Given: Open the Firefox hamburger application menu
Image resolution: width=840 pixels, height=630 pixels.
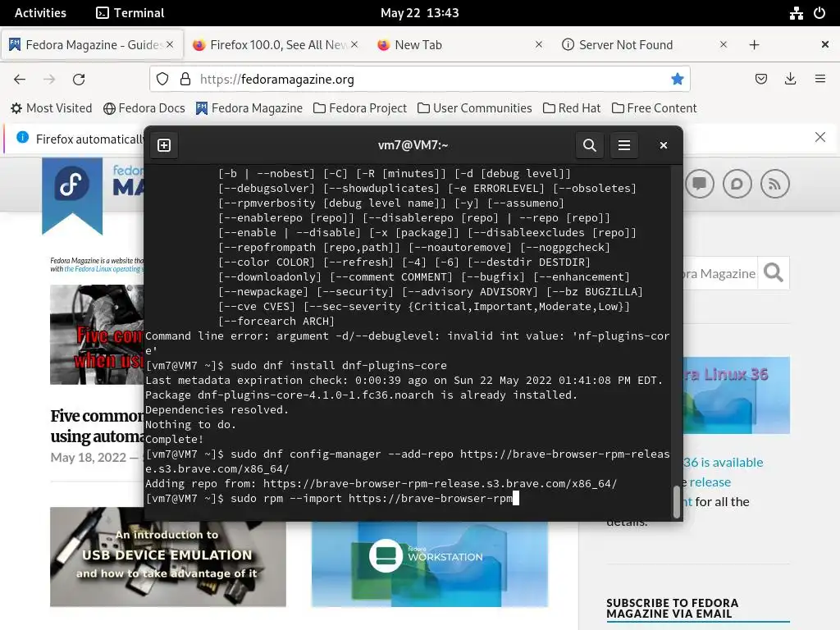Looking at the screenshot, I should pyautogui.click(x=820, y=80).
